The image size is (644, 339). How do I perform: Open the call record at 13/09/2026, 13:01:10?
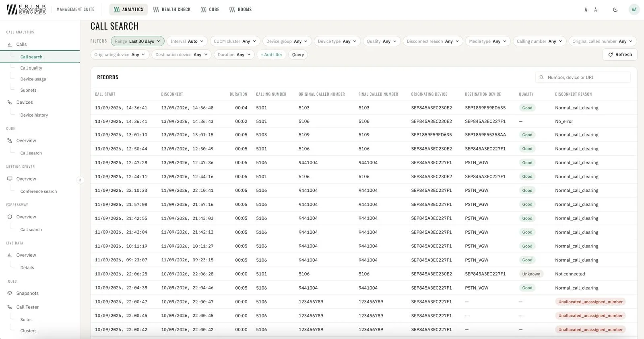click(364, 135)
